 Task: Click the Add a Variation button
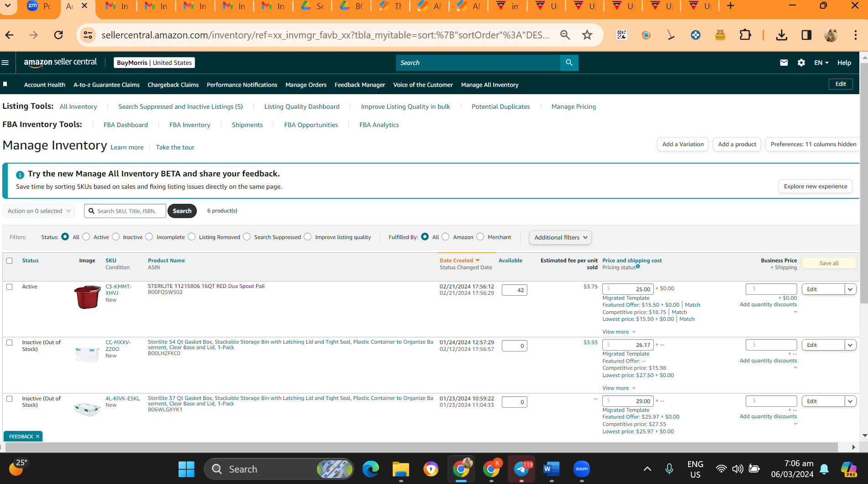coord(683,144)
